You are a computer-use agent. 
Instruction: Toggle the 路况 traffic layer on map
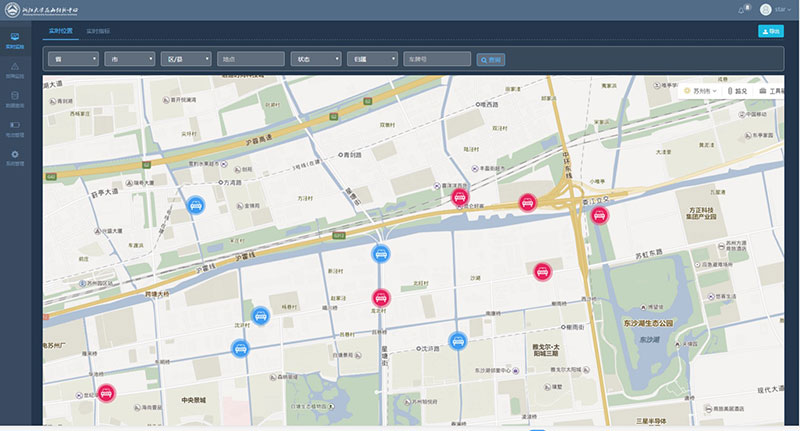tap(737, 91)
